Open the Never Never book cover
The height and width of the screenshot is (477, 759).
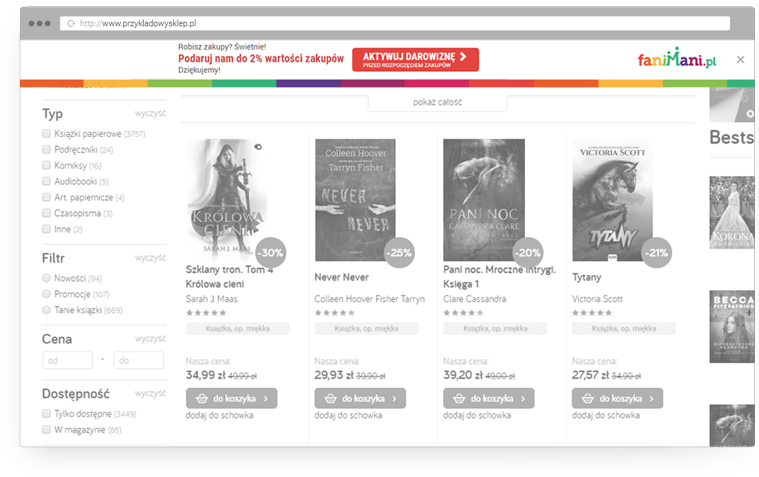(355, 200)
